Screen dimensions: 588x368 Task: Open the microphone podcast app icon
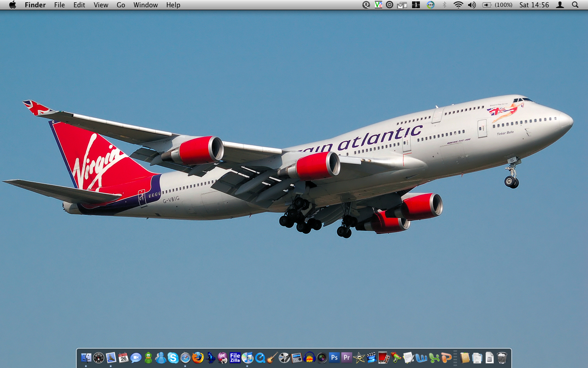(285, 357)
